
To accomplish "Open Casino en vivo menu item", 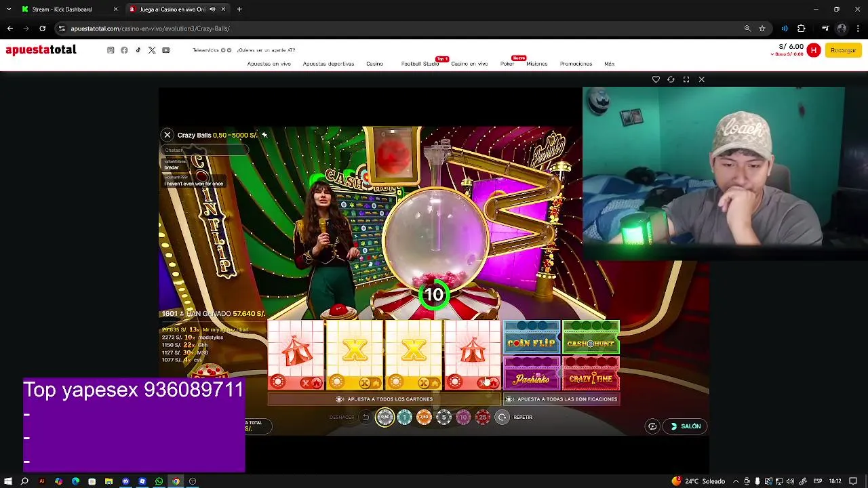I will click(x=469, y=64).
